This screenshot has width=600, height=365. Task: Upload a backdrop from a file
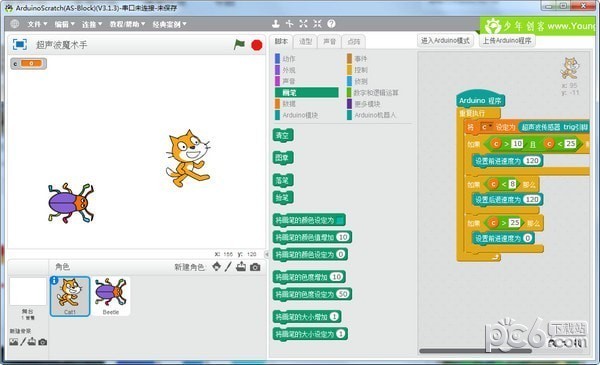[32, 342]
